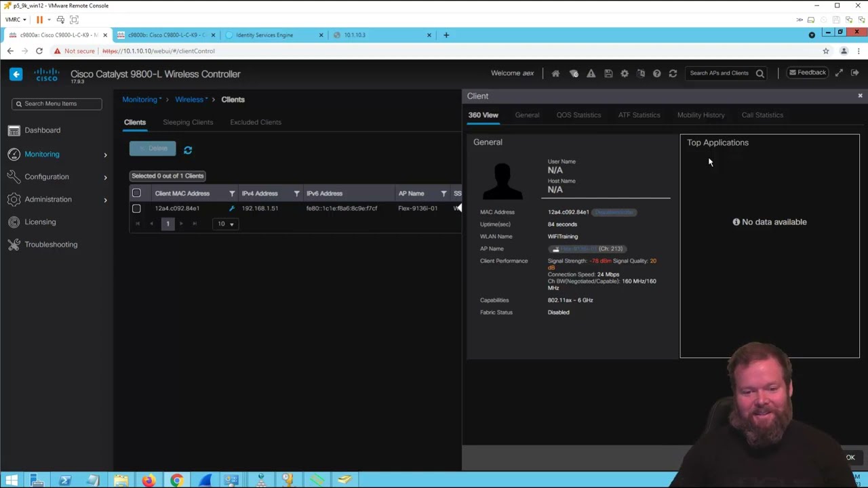Click in the Search Menu Items field
868x488 pixels.
click(57, 104)
